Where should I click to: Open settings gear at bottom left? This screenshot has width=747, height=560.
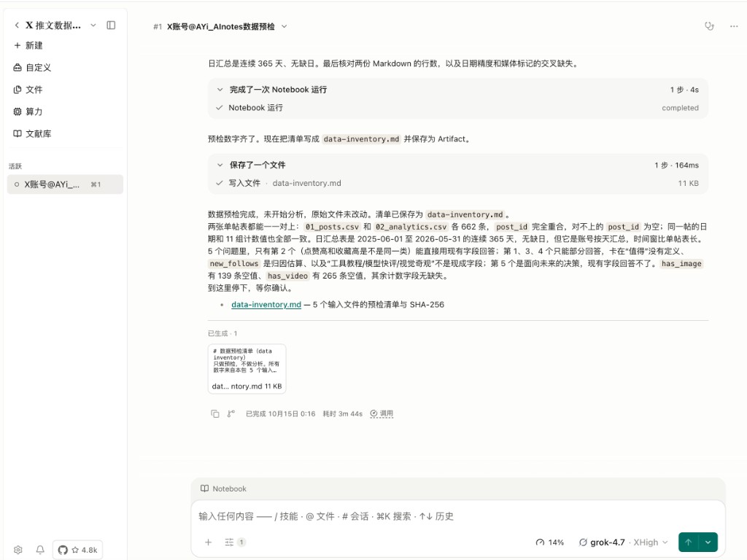(18, 550)
